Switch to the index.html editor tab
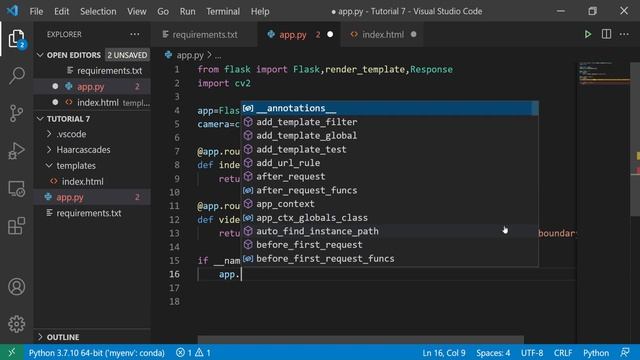The height and width of the screenshot is (360, 640). tap(383, 35)
